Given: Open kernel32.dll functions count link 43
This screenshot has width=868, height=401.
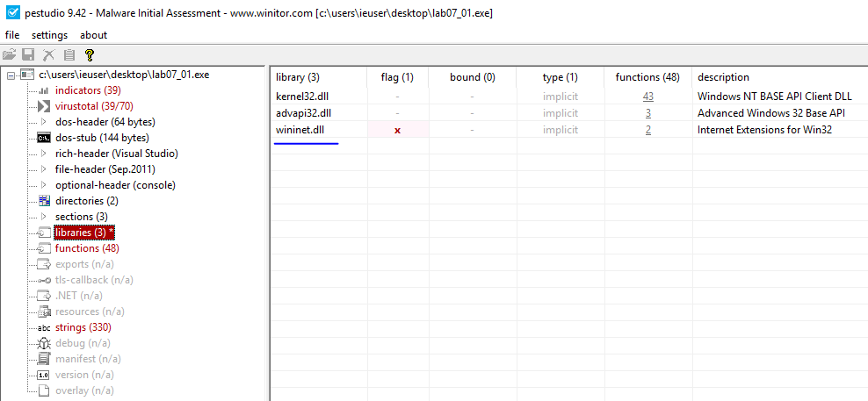Looking at the screenshot, I should tap(648, 97).
